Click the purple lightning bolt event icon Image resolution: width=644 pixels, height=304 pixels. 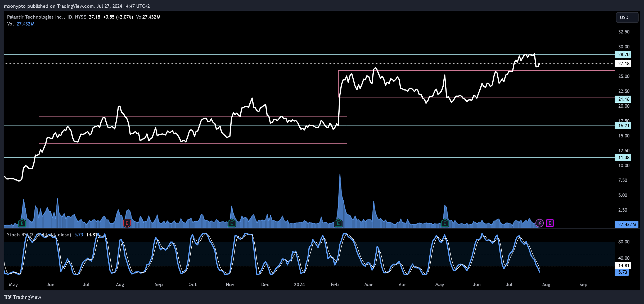(539, 223)
